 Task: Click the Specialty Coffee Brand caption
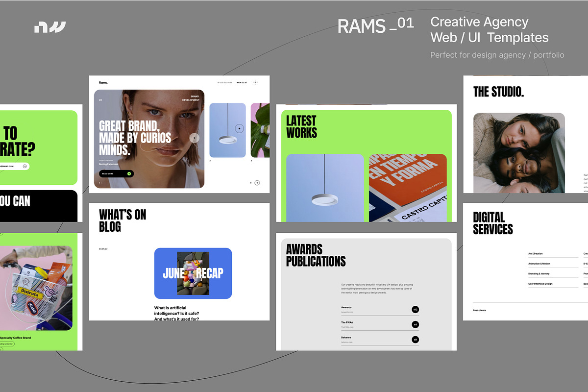tap(16, 338)
